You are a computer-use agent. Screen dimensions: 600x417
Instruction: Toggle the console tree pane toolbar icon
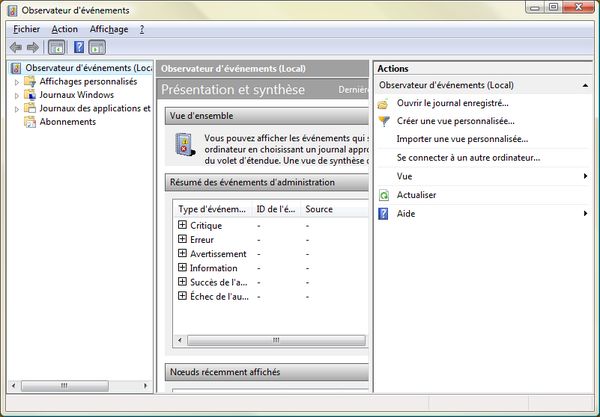point(56,47)
